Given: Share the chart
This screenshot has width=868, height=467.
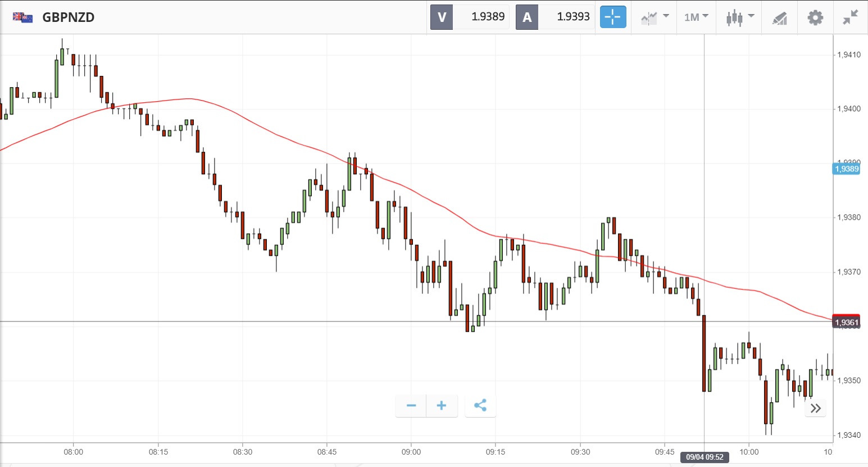Looking at the screenshot, I should click(x=480, y=406).
